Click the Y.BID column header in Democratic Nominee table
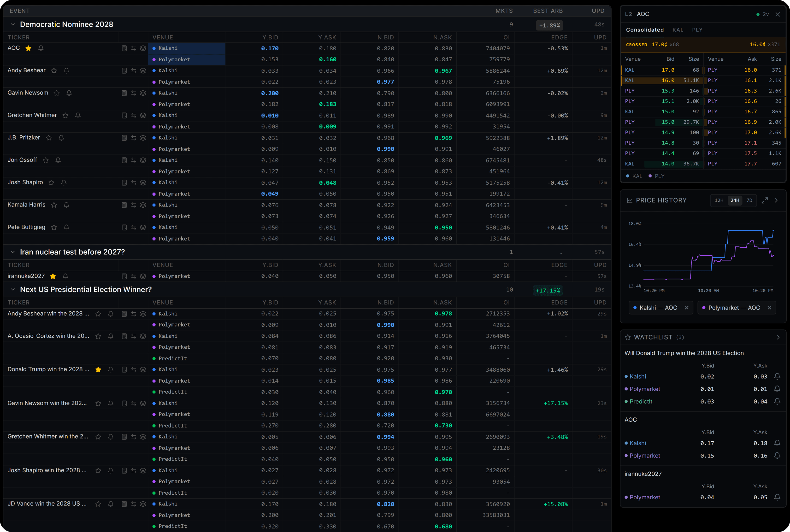 click(270, 37)
